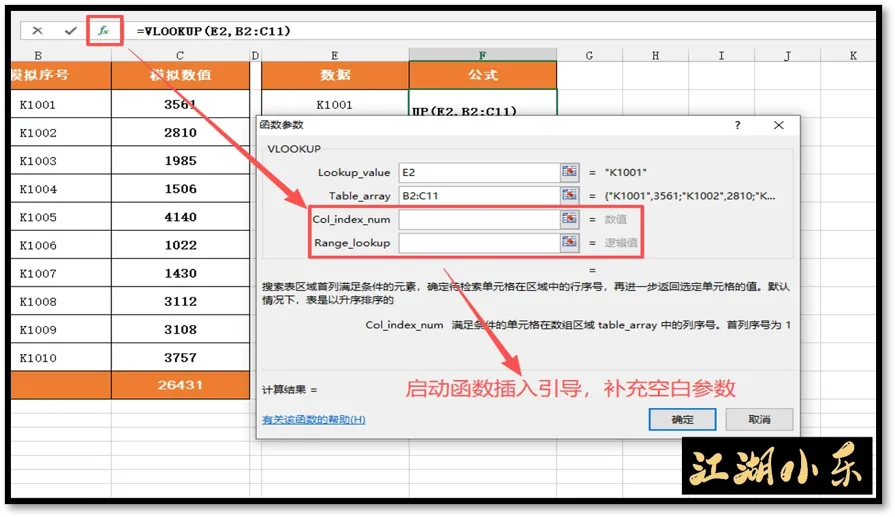Select cell K1010
895x517 pixels.
coord(61,358)
